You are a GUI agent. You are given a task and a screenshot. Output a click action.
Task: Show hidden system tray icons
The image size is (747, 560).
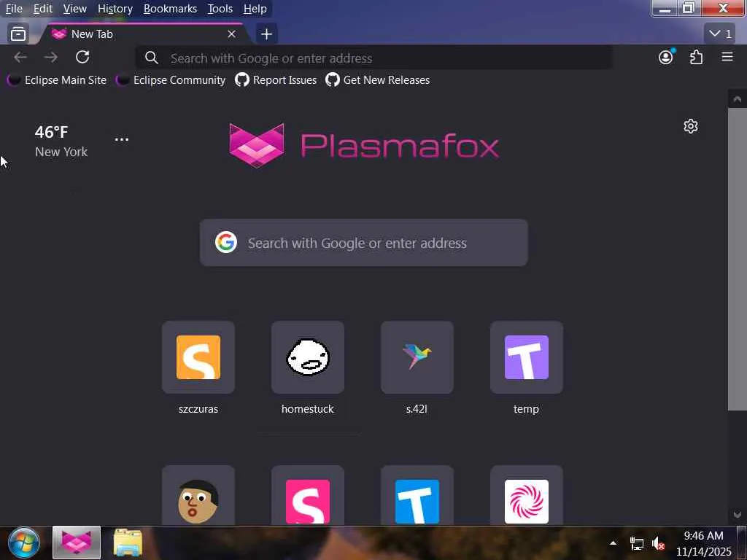[x=613, y=542]
